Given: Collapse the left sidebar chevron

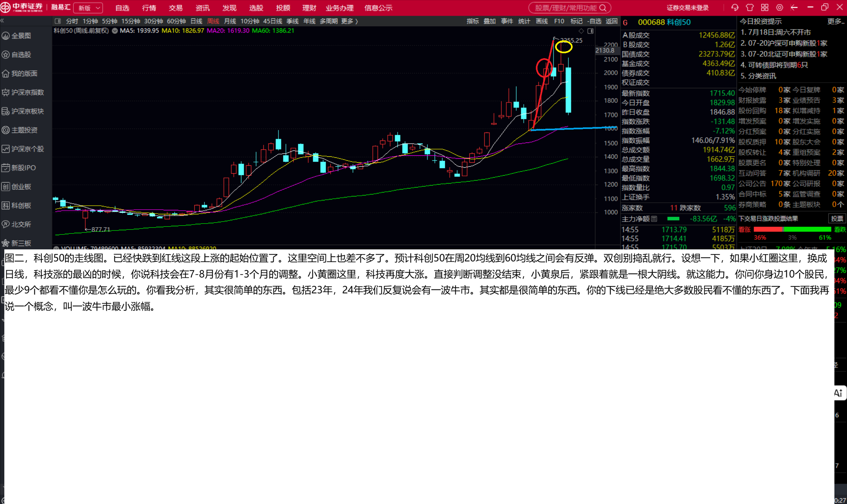Looking at the screenshot, I should [2, 21].
